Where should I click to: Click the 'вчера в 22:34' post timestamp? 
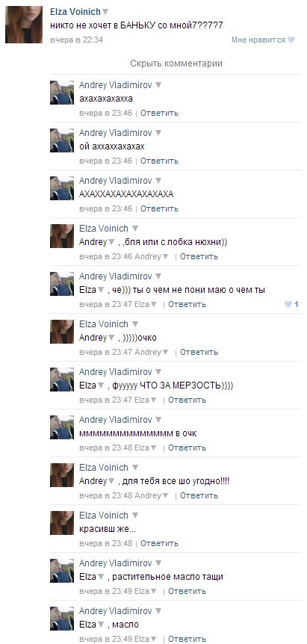(76, 40)
